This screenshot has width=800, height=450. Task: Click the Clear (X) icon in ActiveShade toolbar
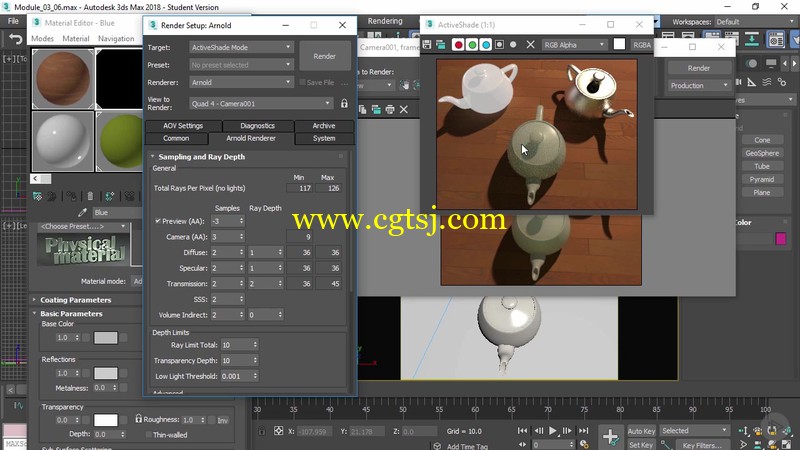click(531, 45)
